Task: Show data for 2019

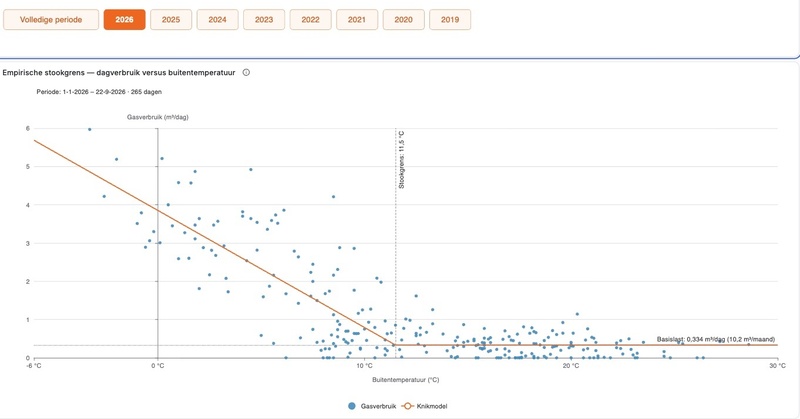Action: (449, 20)
